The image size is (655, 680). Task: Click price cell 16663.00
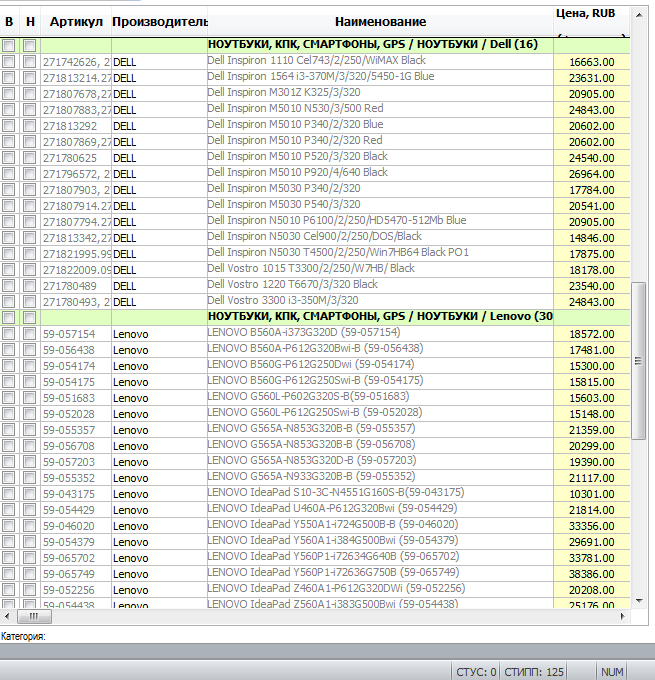592,62
